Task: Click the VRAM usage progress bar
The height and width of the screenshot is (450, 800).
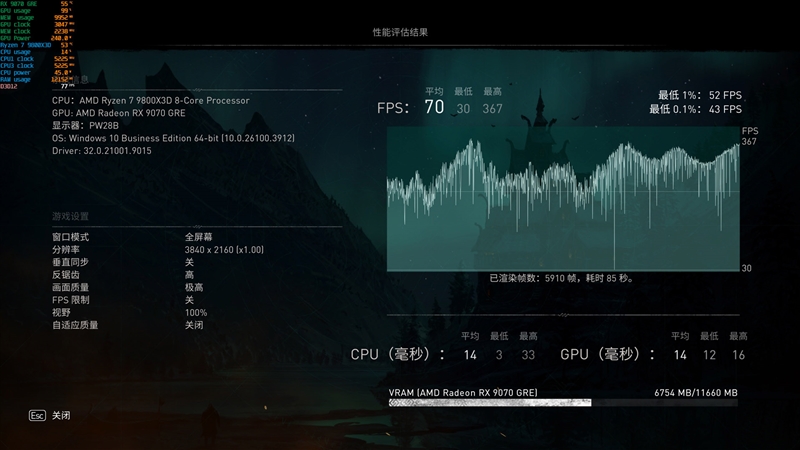Action: click(x=563, y=402)
